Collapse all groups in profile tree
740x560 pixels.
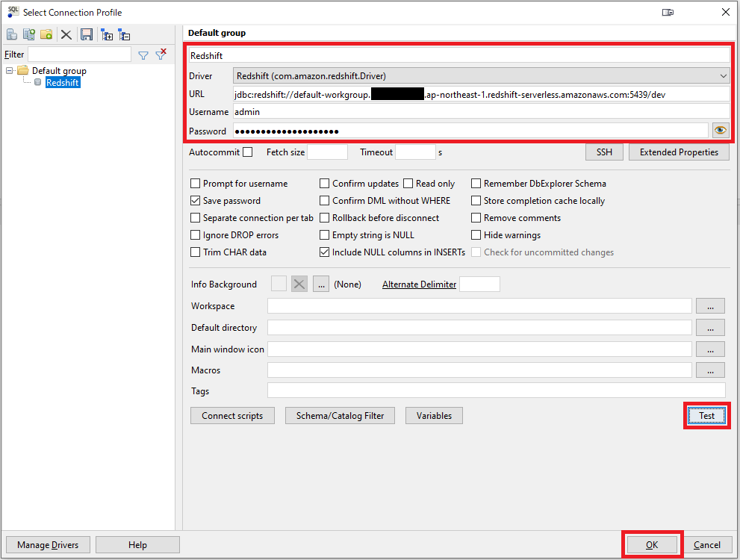[x=124, y=34]
